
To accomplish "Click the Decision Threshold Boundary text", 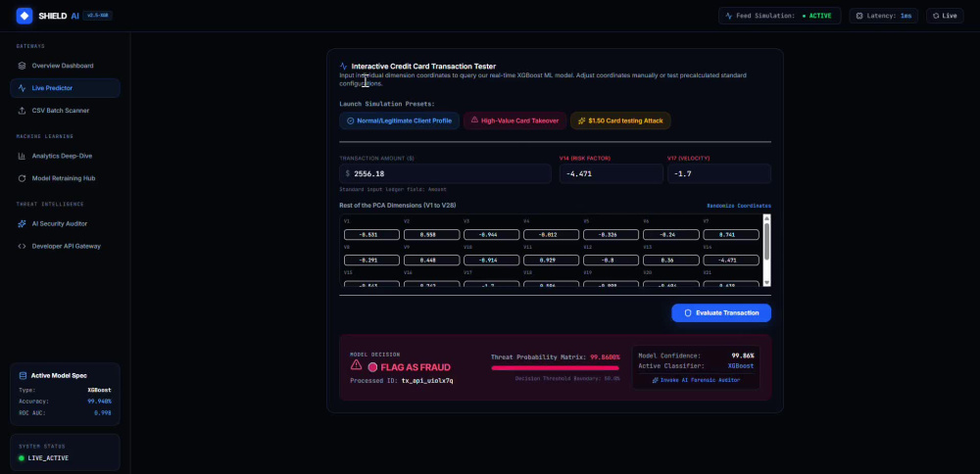I will tap(567, 378).
